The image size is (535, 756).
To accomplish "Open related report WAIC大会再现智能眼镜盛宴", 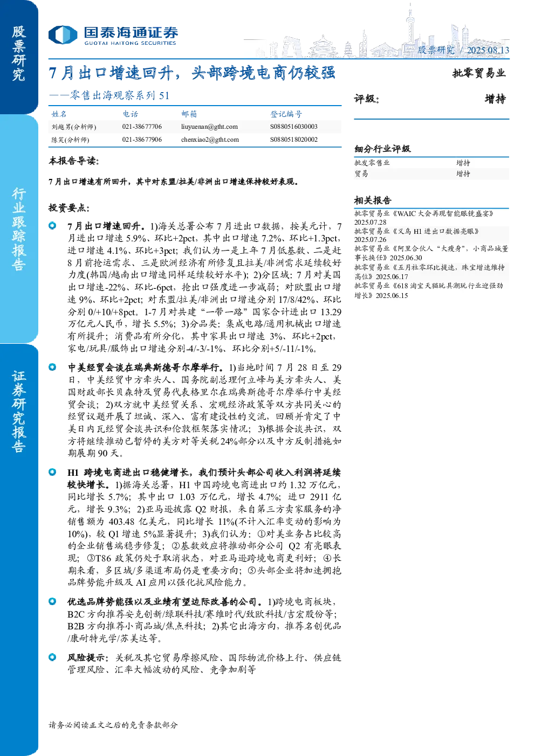I will coord(424,218).
